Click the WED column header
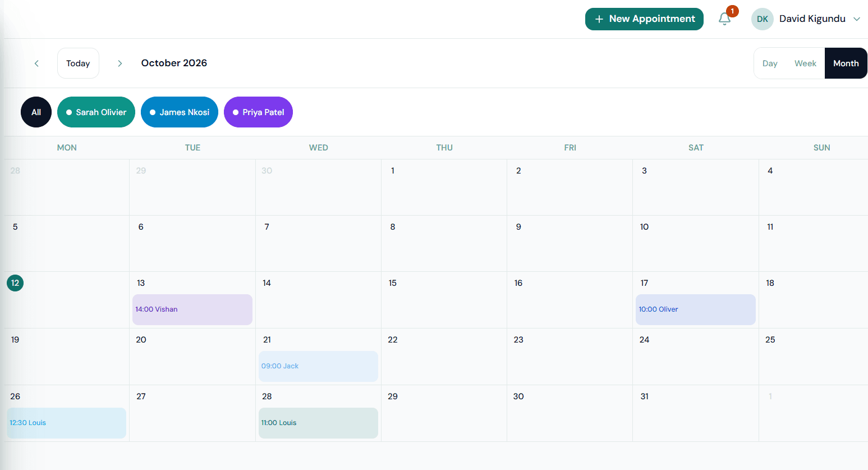This screenshot has height=470, width=868. coord(318,148)
